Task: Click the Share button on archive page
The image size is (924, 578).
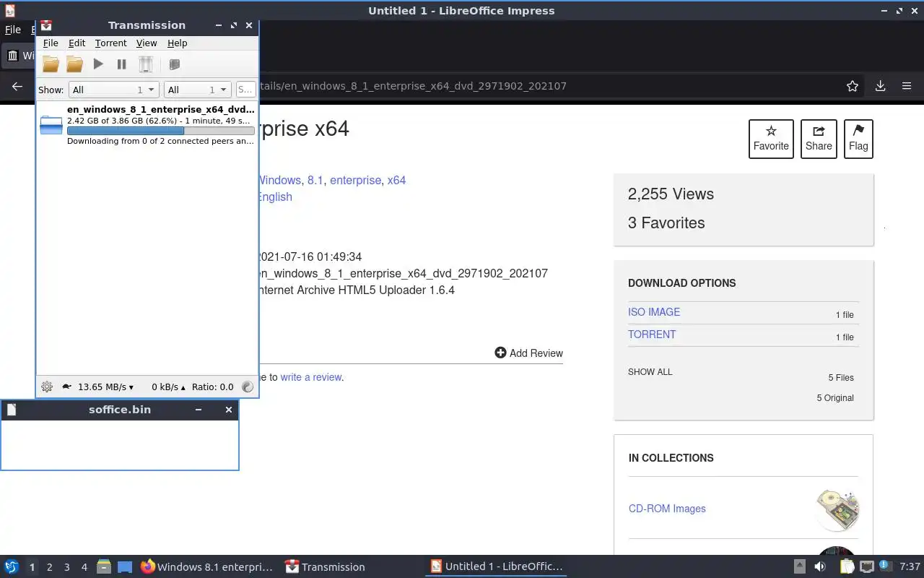Action: [x=819, y=139]
